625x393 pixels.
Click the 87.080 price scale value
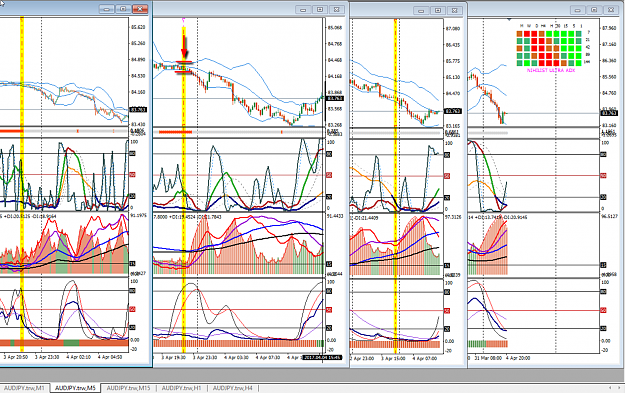tap(452, 29)
